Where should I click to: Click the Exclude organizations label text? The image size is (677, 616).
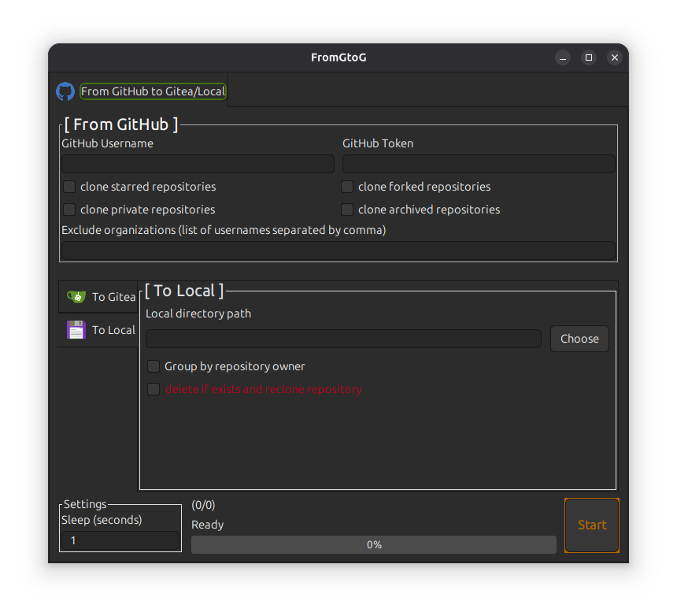224,230
